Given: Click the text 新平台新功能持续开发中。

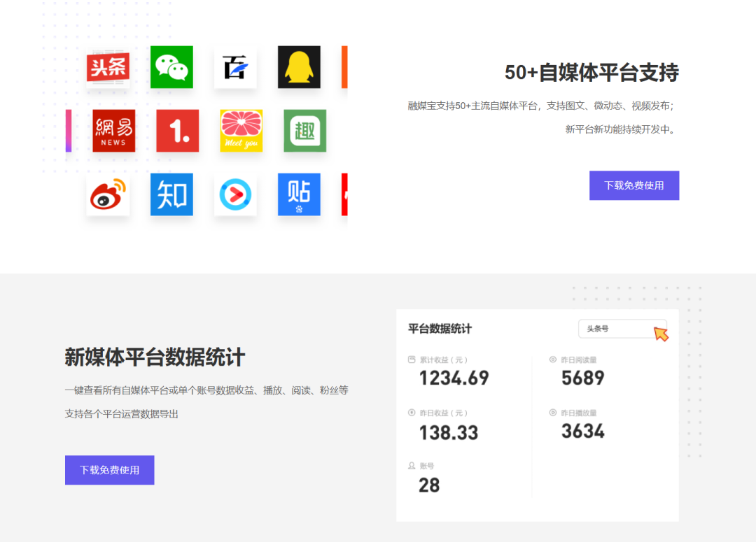Looking at the screenshot, I should coord(620,129).
